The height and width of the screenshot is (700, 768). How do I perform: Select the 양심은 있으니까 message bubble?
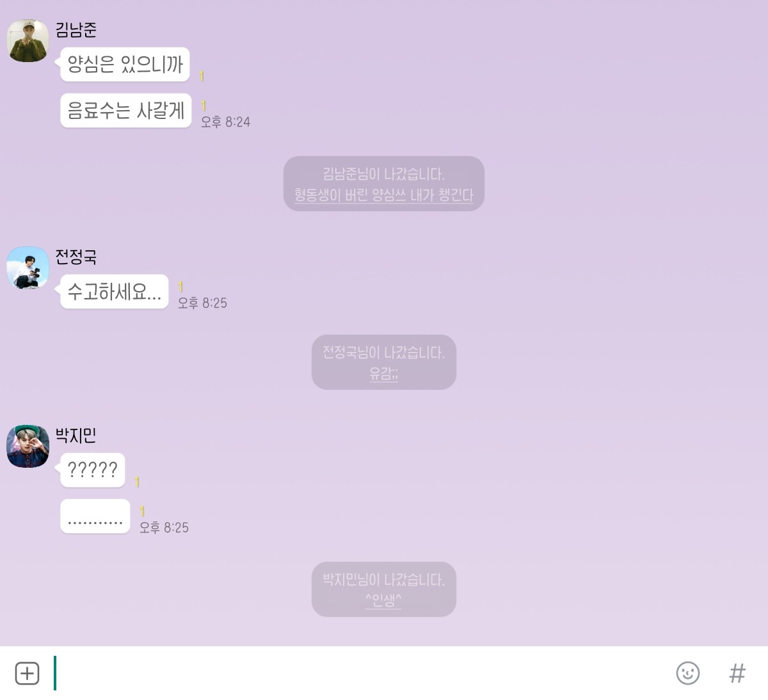(125, 64)
